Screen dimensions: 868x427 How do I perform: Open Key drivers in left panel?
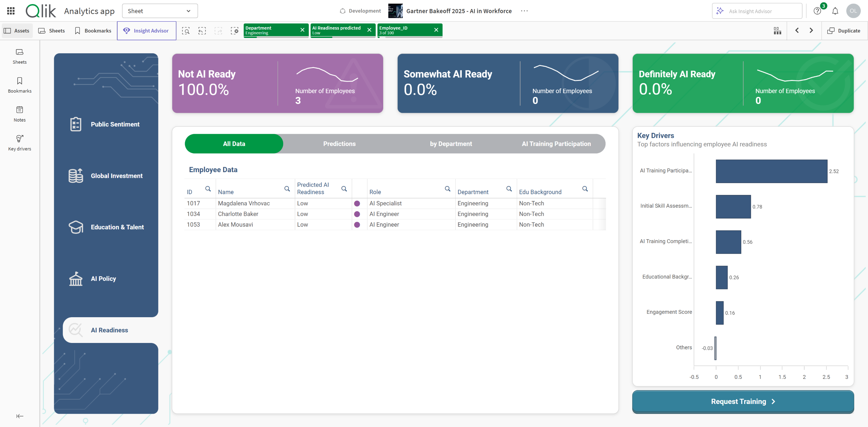click(x=20, y=143)
